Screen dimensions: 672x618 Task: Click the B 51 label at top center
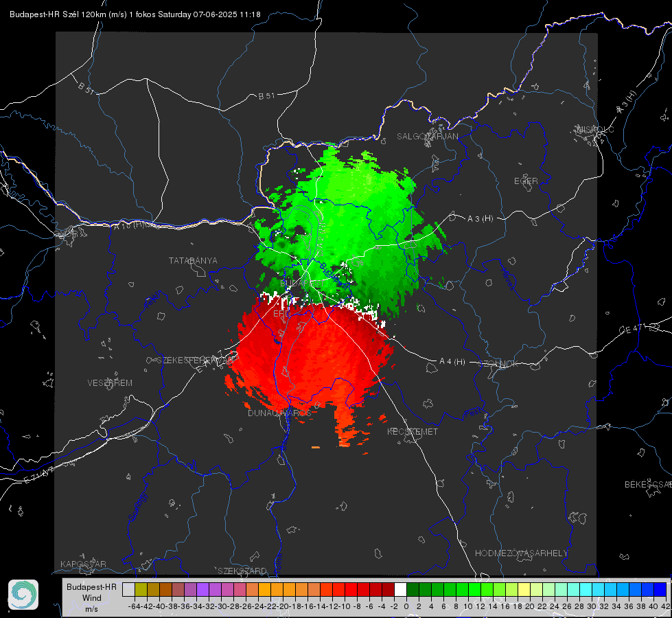tap(266, 96)
